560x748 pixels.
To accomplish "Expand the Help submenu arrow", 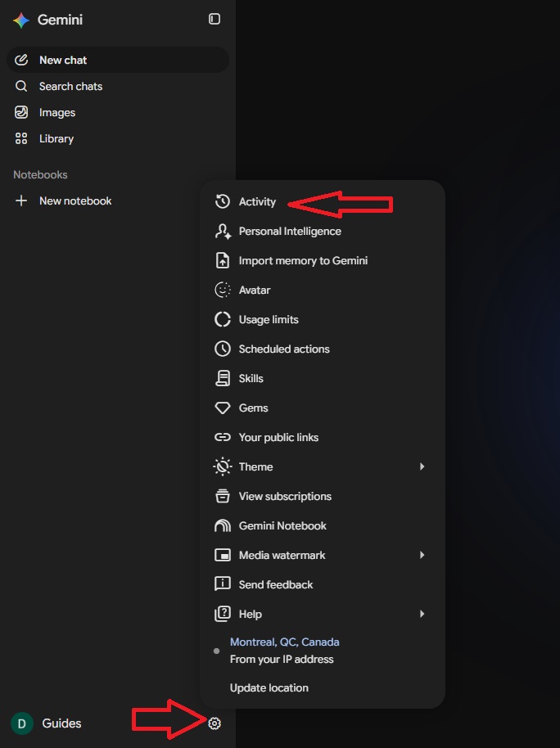I will tap(422, 615).
